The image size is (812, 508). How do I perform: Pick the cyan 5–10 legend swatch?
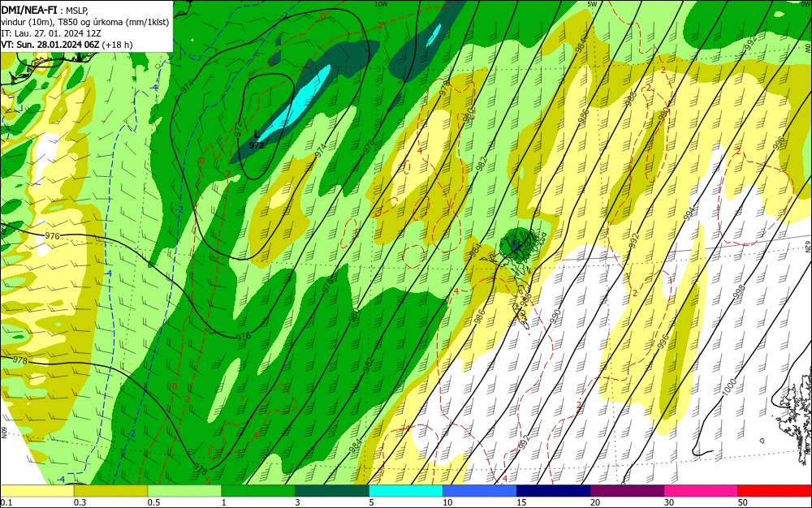[406, 491]
